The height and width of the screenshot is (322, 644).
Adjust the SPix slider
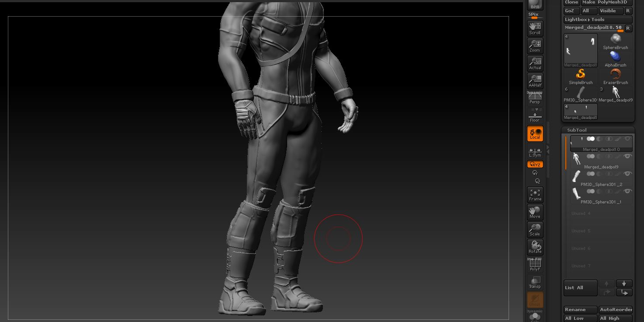pos(534,15)
